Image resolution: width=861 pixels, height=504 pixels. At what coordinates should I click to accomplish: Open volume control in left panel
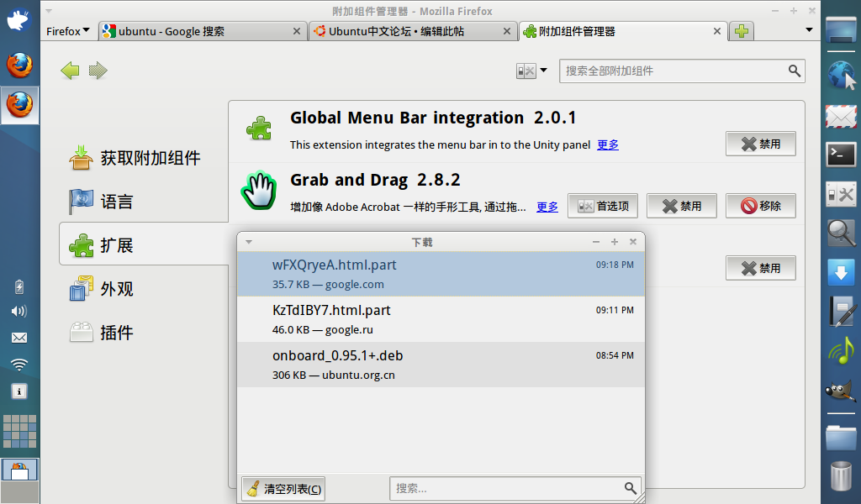coord(19,312)
